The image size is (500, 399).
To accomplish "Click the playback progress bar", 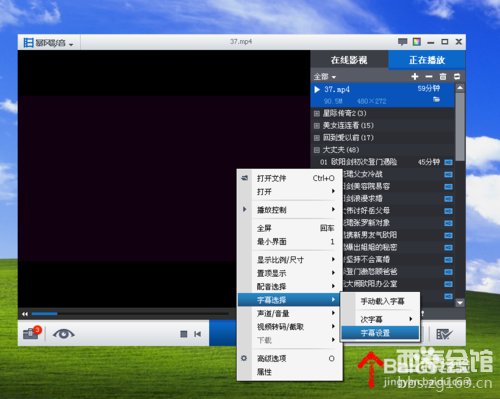I will pos(130,314).
